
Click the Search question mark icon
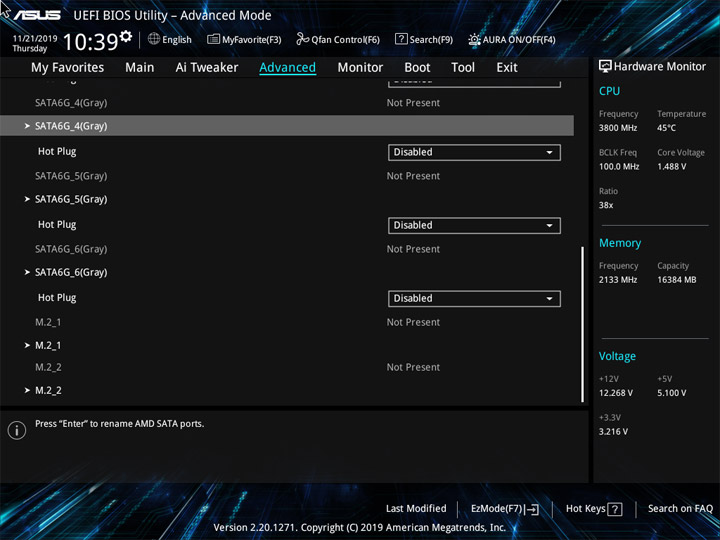401,39
